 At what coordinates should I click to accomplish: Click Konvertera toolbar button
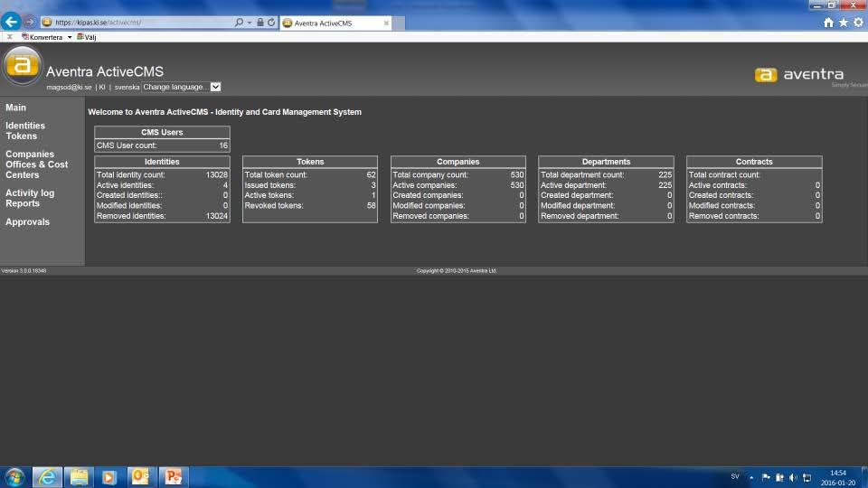coord(42,37)
